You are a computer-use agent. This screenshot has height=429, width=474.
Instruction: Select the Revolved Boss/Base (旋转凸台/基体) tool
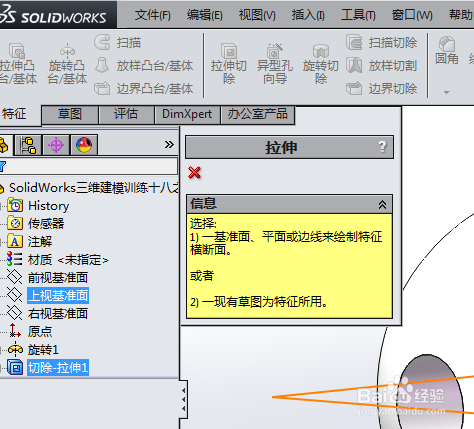tap(67, 64)
